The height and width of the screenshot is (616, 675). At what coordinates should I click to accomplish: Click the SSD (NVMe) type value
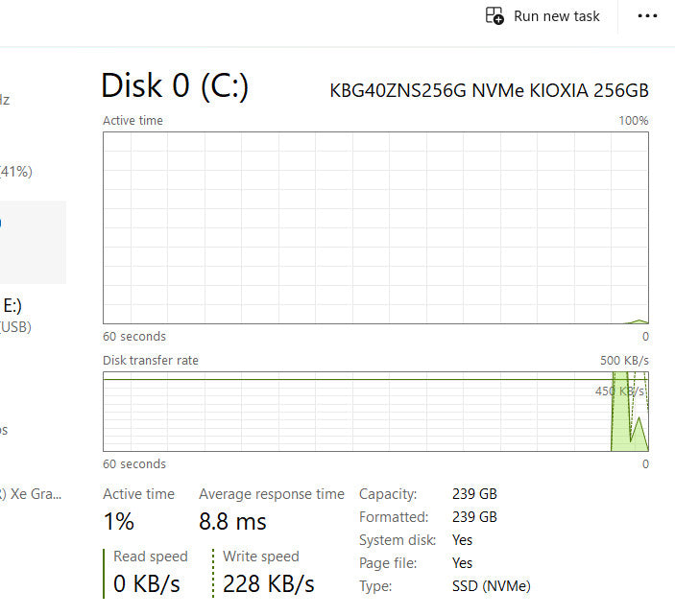coord(491,585)
